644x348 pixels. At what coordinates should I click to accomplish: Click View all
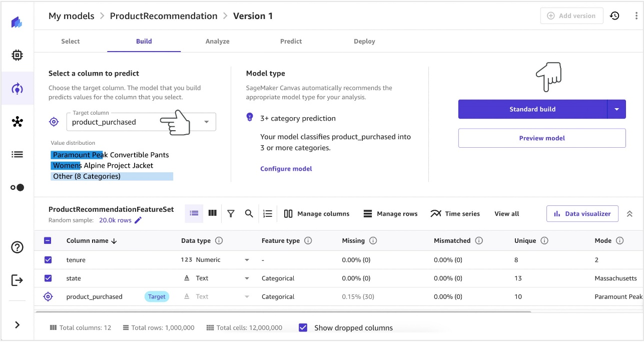coord(507,214)
